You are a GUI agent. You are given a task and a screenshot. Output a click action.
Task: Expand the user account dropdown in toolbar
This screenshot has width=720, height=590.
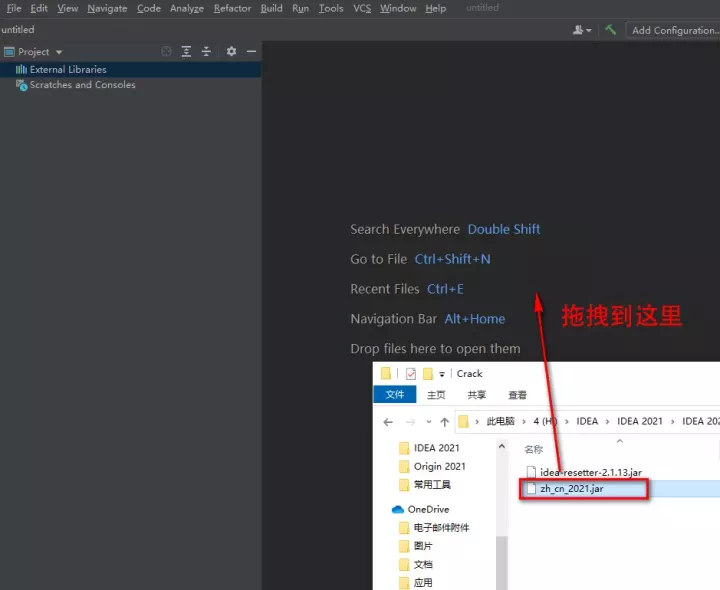click(x=581, y=30)
